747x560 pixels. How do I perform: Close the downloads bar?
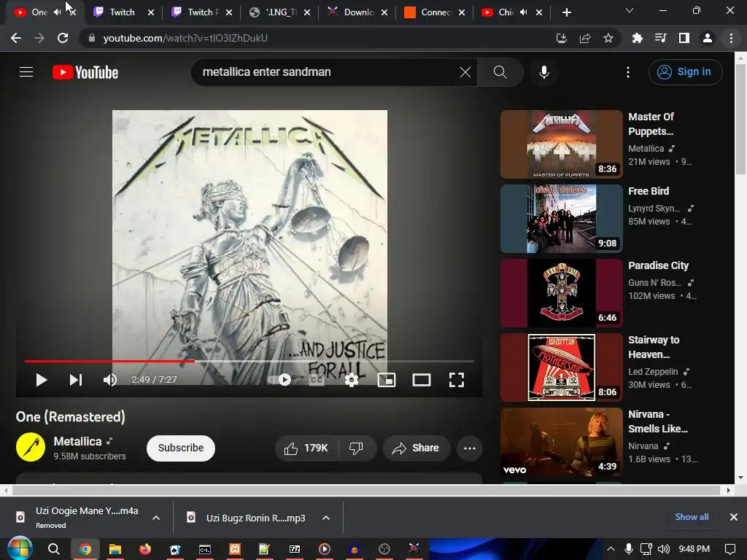click(734, 517)
